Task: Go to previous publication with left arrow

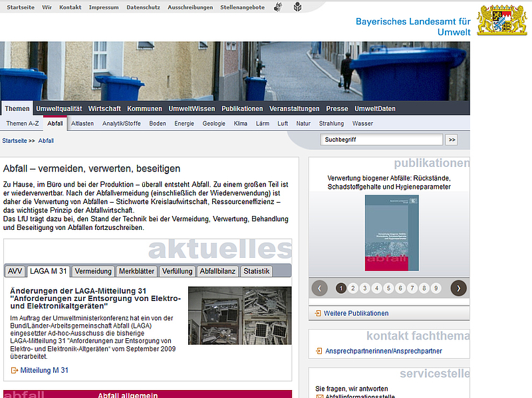Action: tap(320, 288)
